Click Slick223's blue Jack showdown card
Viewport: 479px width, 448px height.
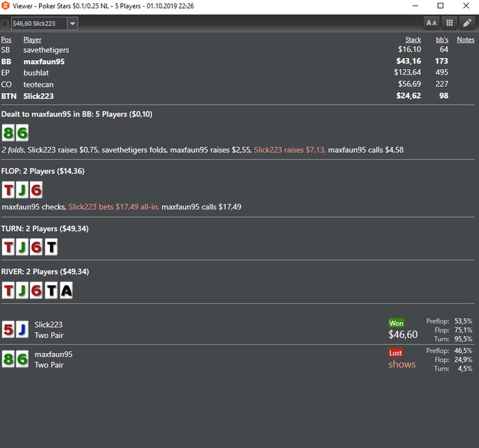[x=23, y=329]
